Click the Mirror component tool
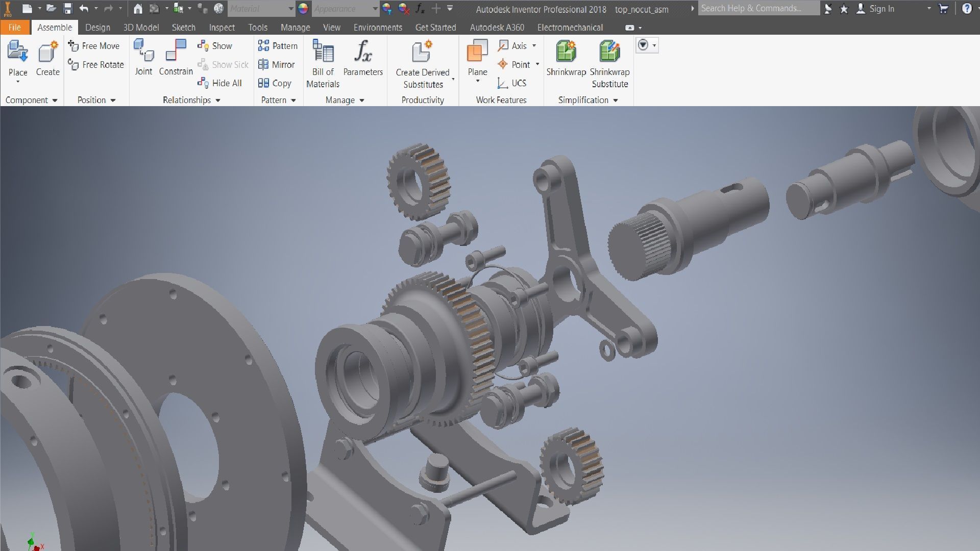Screen dimensions: 980x551 coord(276,65)
